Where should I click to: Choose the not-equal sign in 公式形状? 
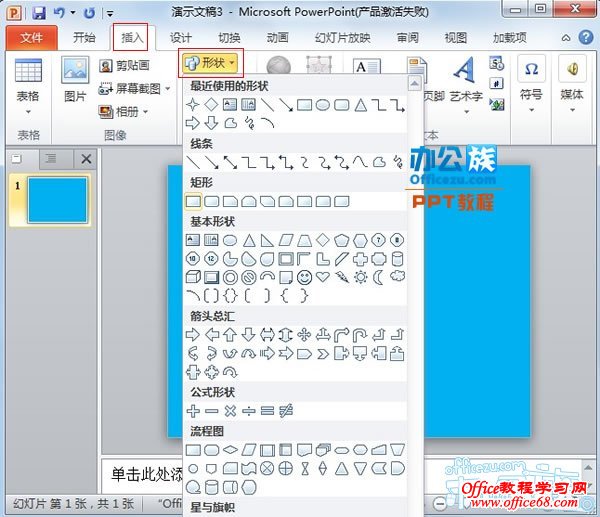point(286,411)
